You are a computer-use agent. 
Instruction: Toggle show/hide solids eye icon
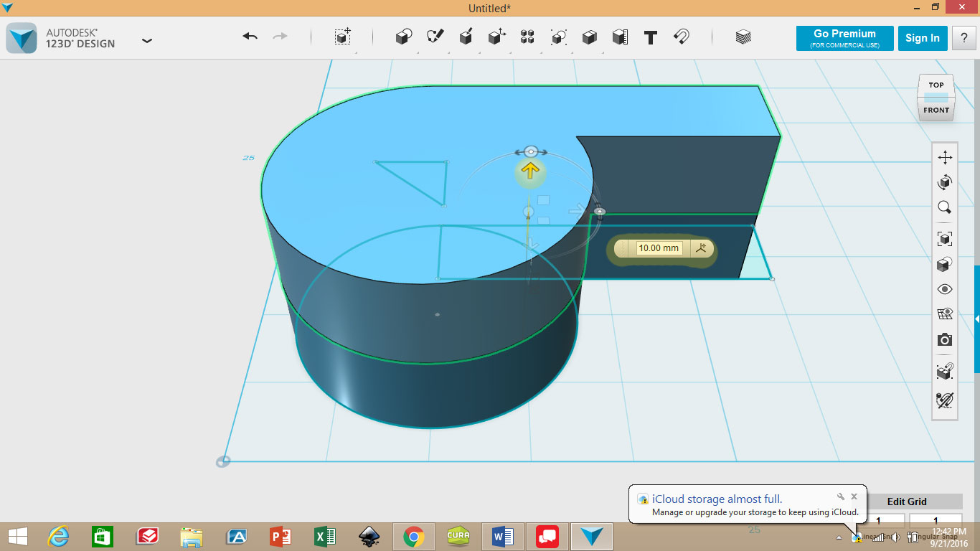(x=945, y=289)
